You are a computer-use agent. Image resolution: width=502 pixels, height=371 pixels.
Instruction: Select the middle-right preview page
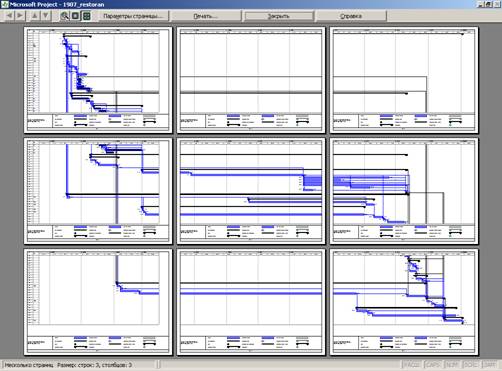tap(404, 191)
